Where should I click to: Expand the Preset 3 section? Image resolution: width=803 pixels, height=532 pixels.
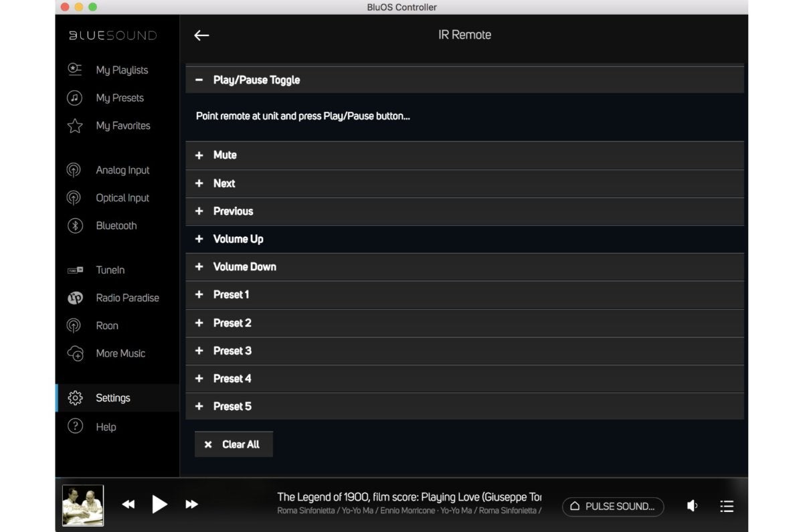(464, 351)
